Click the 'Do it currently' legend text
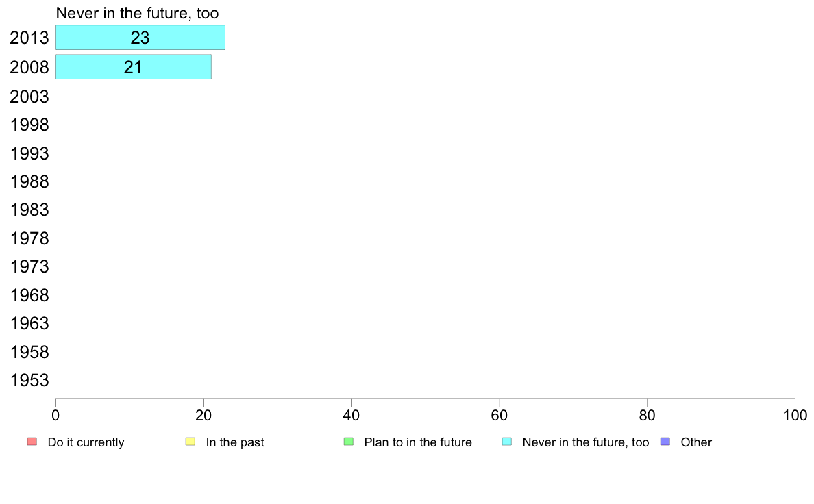814x504 pixels. (x=86, y=442)
